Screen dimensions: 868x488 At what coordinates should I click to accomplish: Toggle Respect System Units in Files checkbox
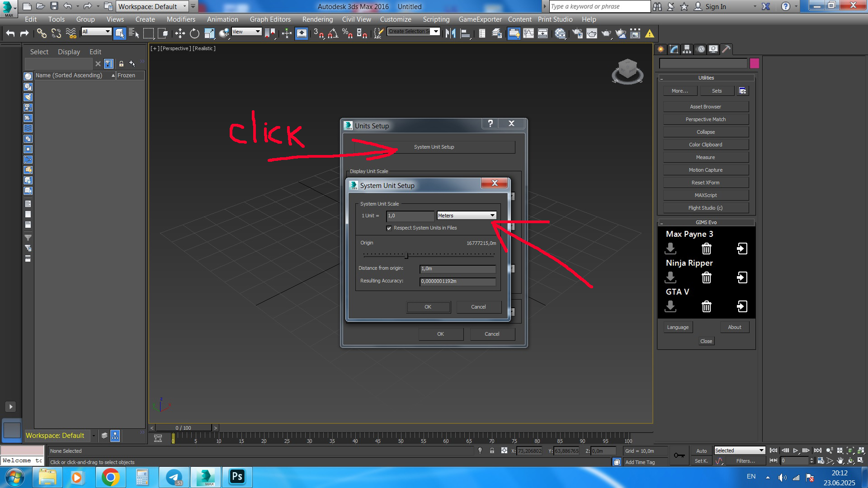(x=389, y=228)
